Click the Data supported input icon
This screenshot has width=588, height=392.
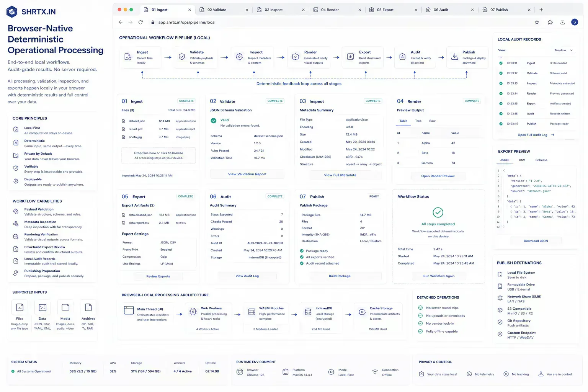click(x=42, y=307)
